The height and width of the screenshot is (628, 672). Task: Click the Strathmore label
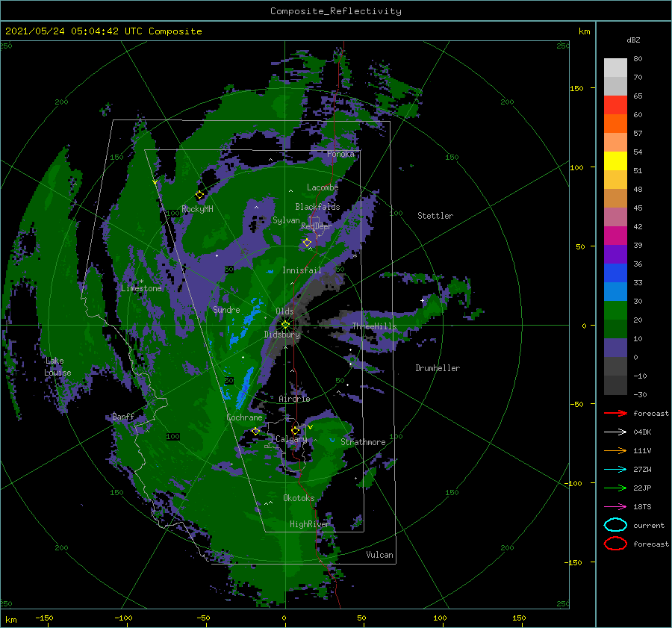(363, 442)
